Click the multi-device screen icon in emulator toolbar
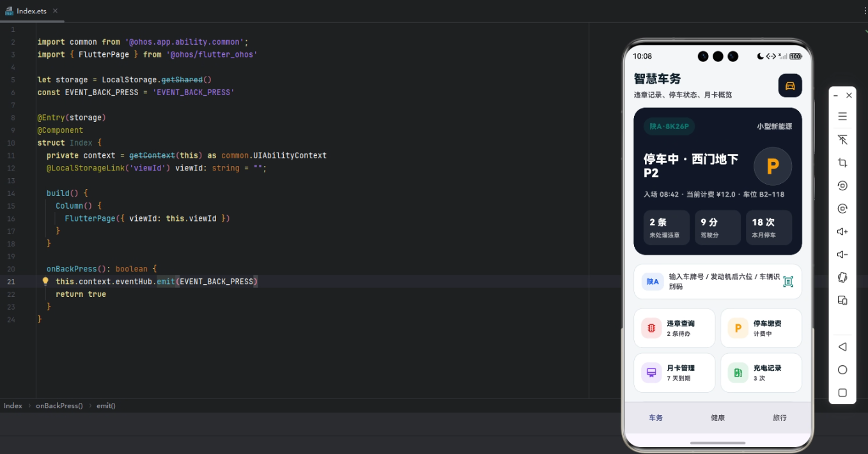Screen dimensions: 868x454 842,300
